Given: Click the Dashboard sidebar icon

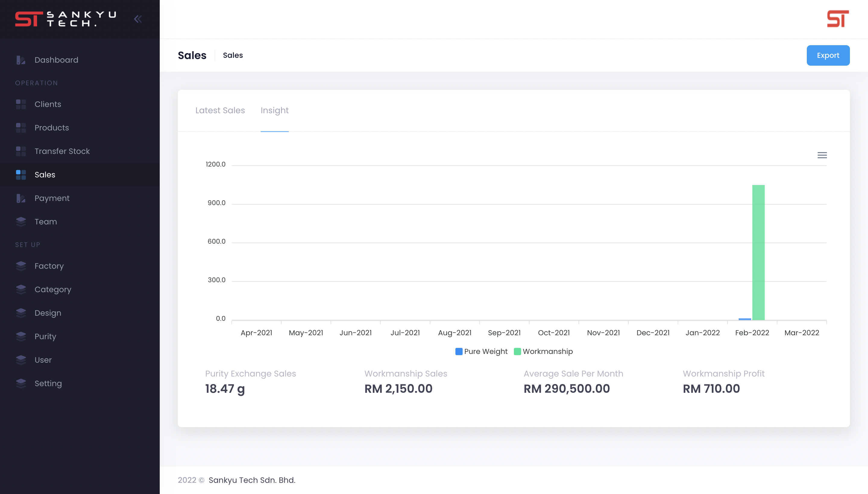Looking at the screenshot, I should [x=21, y=60].
